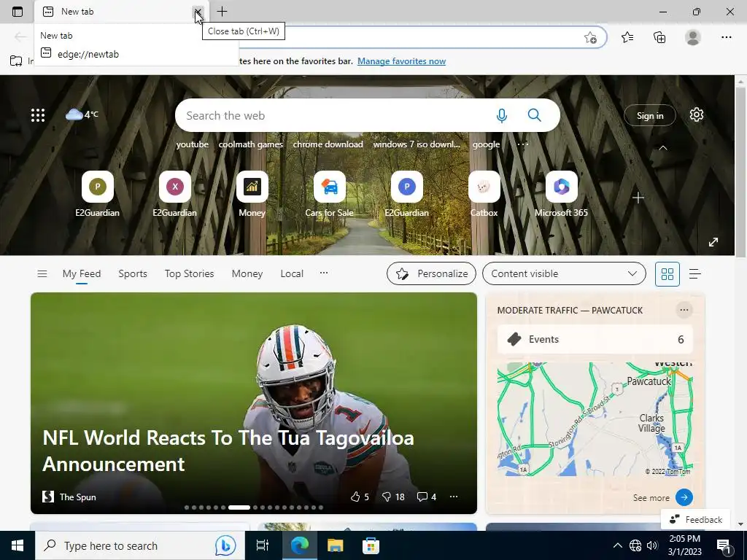This screenshot has width=747, height=560.
Task: Switch to Sports tab
Action: tap(133, 274)
